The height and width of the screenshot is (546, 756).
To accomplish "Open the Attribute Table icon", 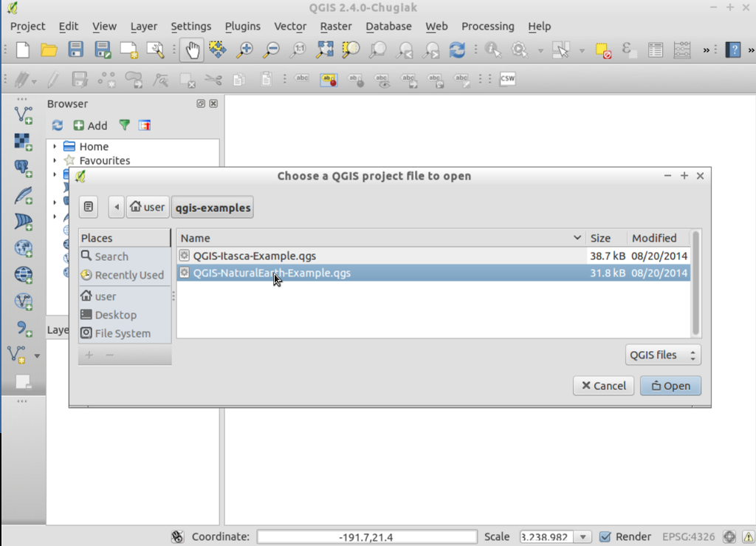I will (x=656, y=50).
